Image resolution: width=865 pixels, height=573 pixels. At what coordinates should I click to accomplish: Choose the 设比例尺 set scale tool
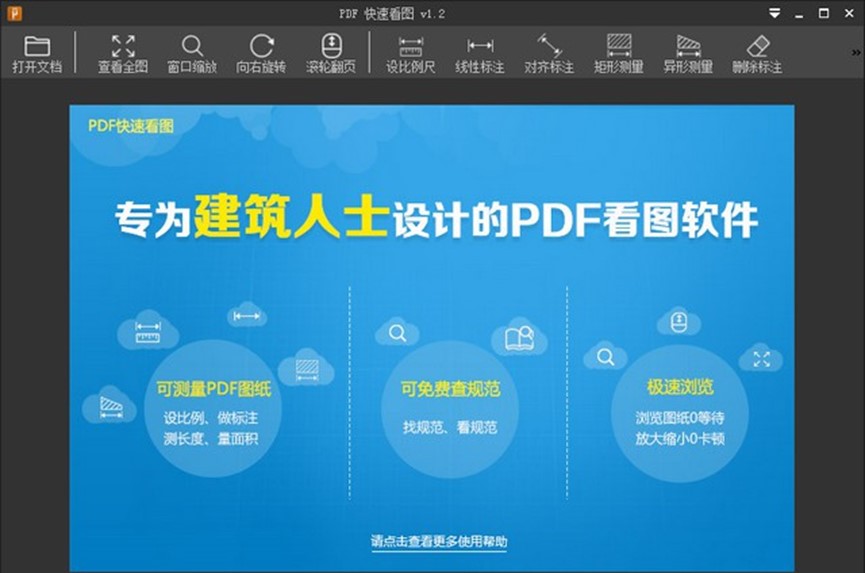[x=410, y=54]
